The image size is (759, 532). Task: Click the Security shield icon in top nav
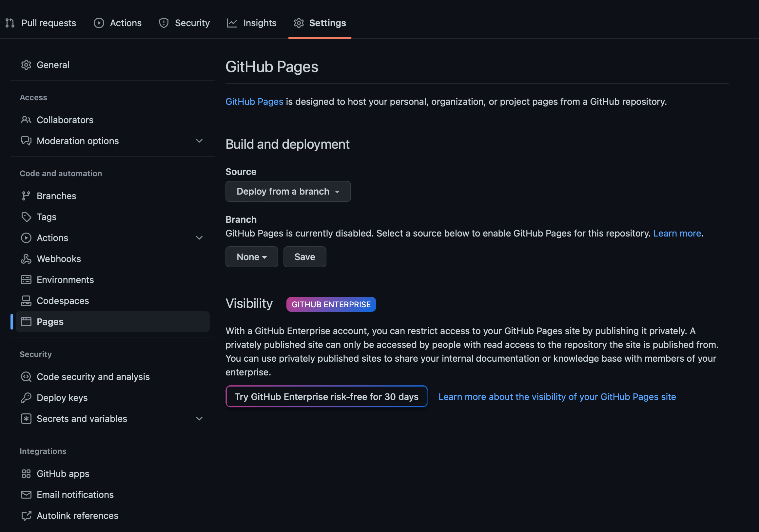pyautogui.click(x=164, y=23)
